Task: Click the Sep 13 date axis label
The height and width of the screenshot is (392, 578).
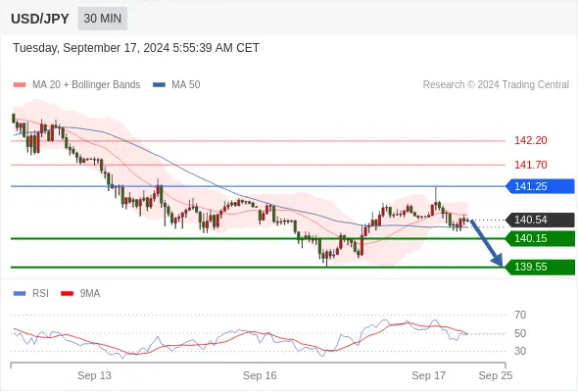Action: [x=94, y=375]
